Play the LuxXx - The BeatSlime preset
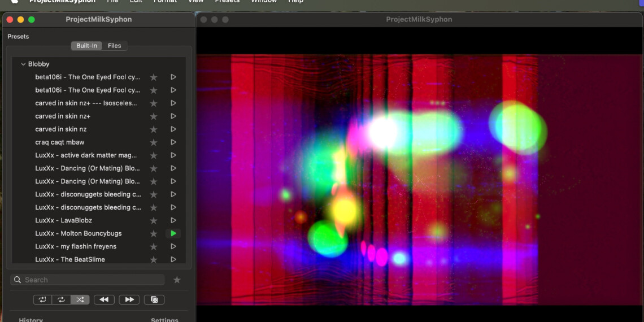 click(173, 259)
